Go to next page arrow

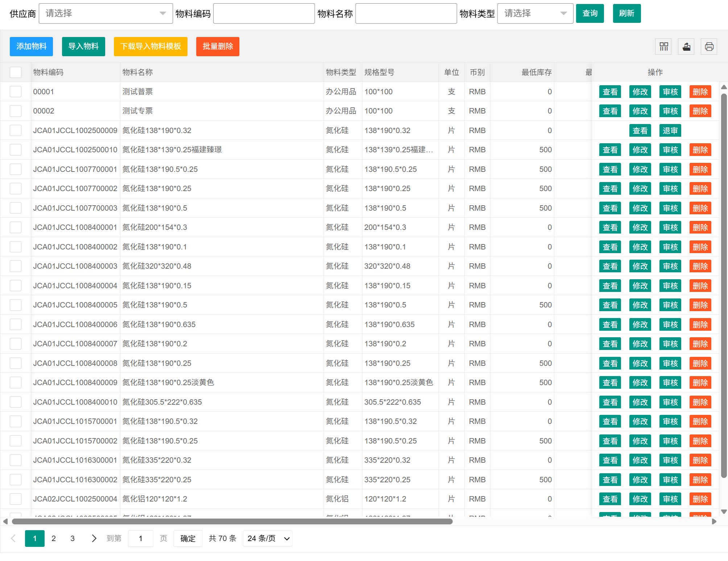coord(94,539)
